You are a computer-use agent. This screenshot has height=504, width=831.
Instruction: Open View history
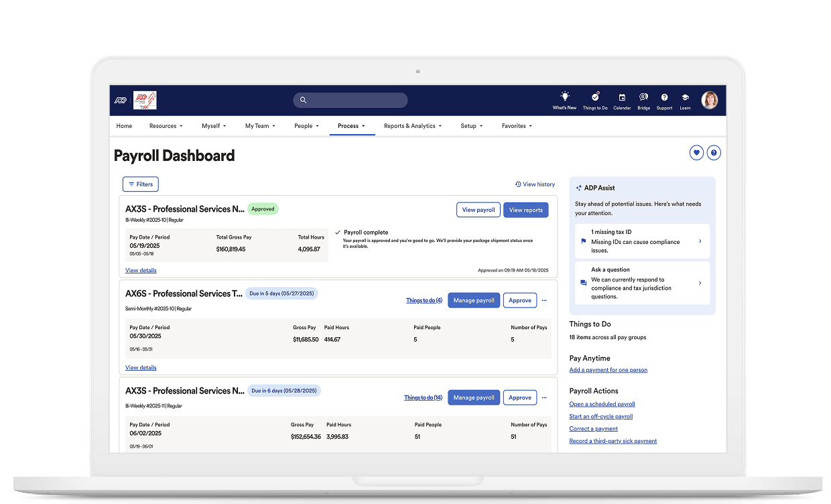[535, 184]
